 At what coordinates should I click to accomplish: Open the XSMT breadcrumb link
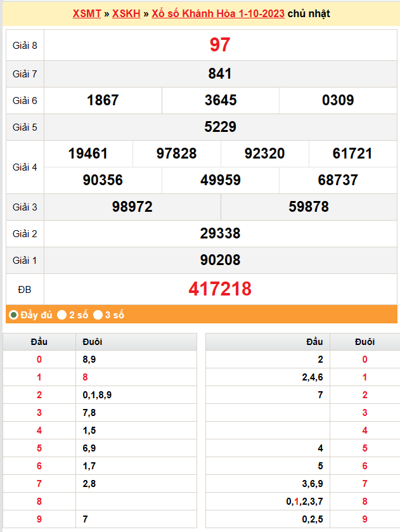click(86, 13)
